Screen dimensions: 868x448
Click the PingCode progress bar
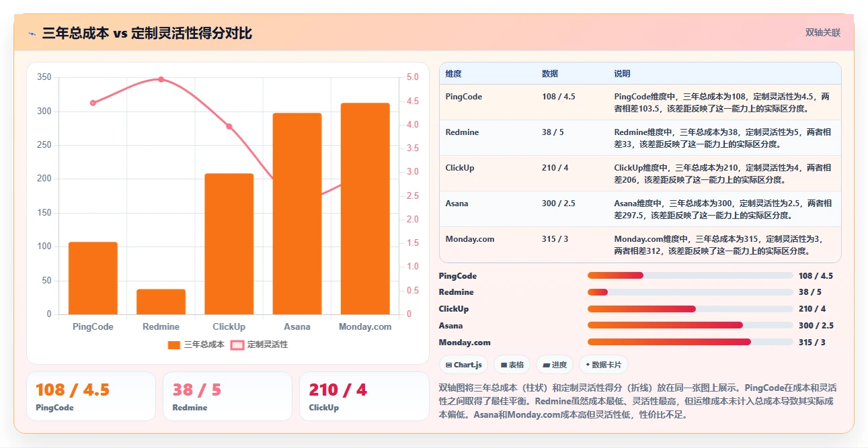point(690,275)
